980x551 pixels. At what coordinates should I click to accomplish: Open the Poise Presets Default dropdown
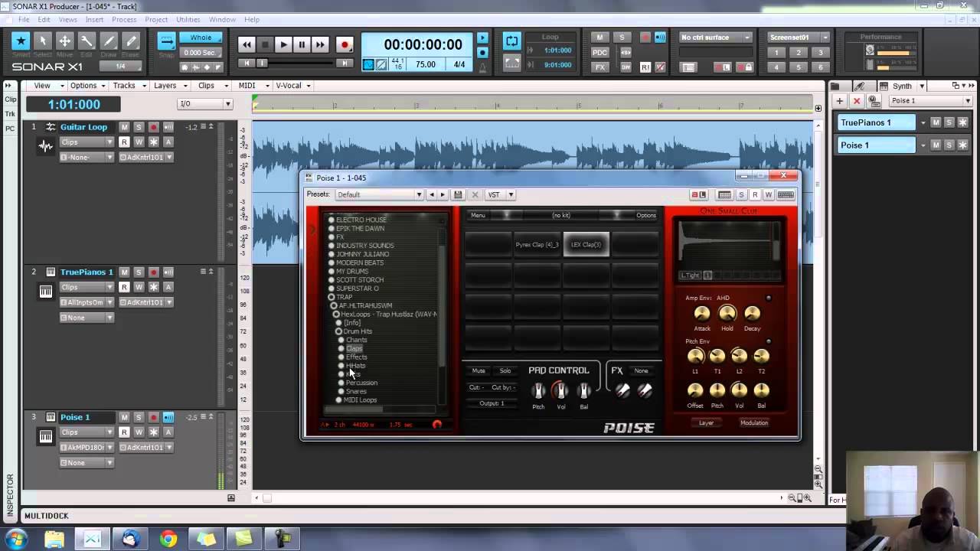380,194
